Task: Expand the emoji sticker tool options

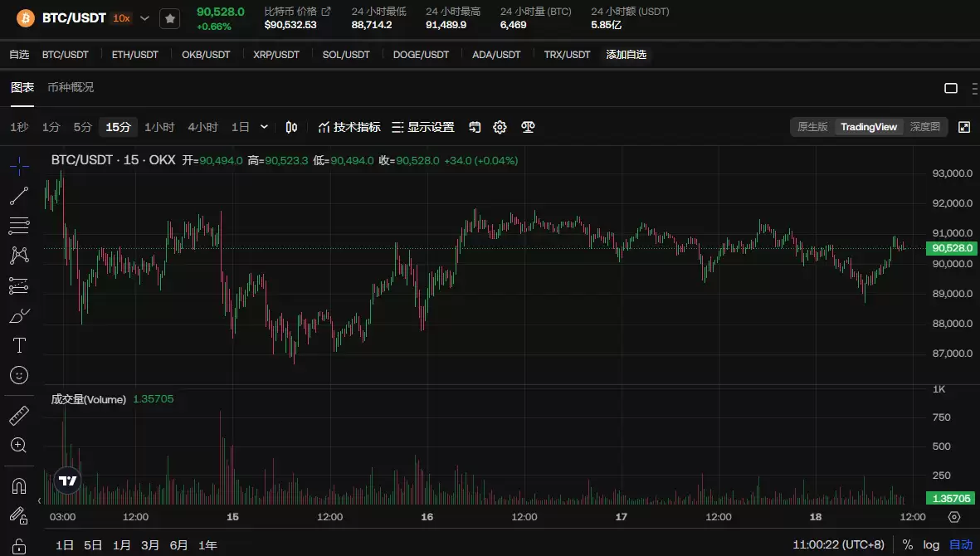Action: click(18, 375)
